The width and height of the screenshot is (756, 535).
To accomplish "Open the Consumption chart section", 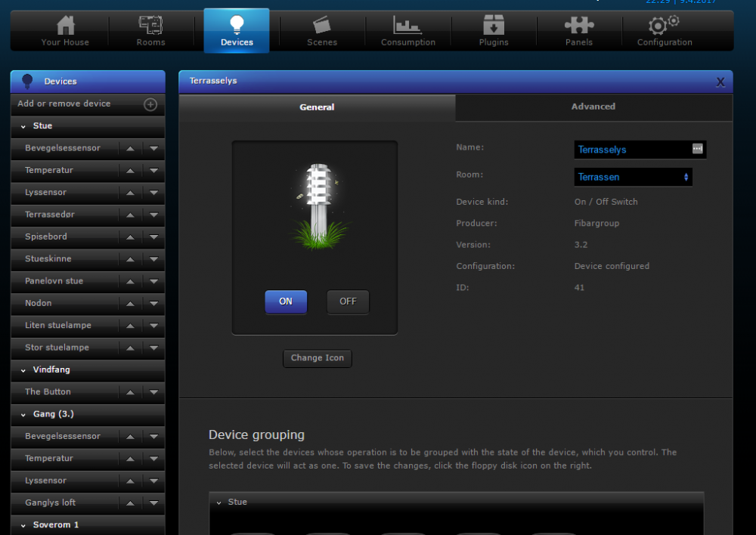I will [x=407, y=31].
